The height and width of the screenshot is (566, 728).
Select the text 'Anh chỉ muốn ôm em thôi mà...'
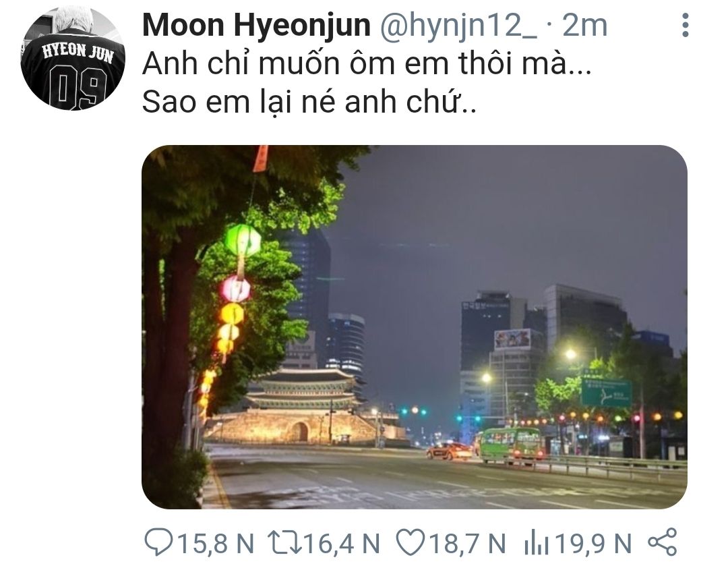point(367,63)
